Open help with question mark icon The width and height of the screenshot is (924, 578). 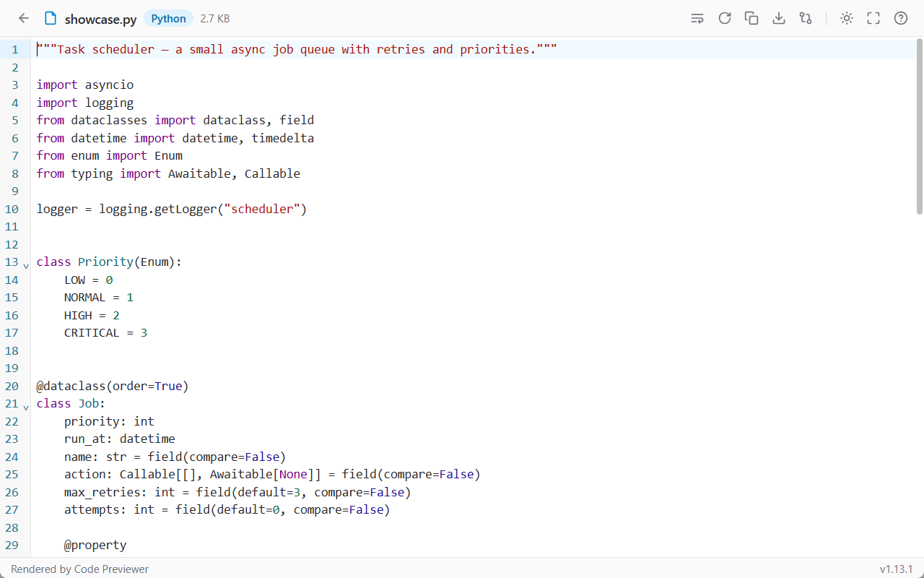coord(901,19)
